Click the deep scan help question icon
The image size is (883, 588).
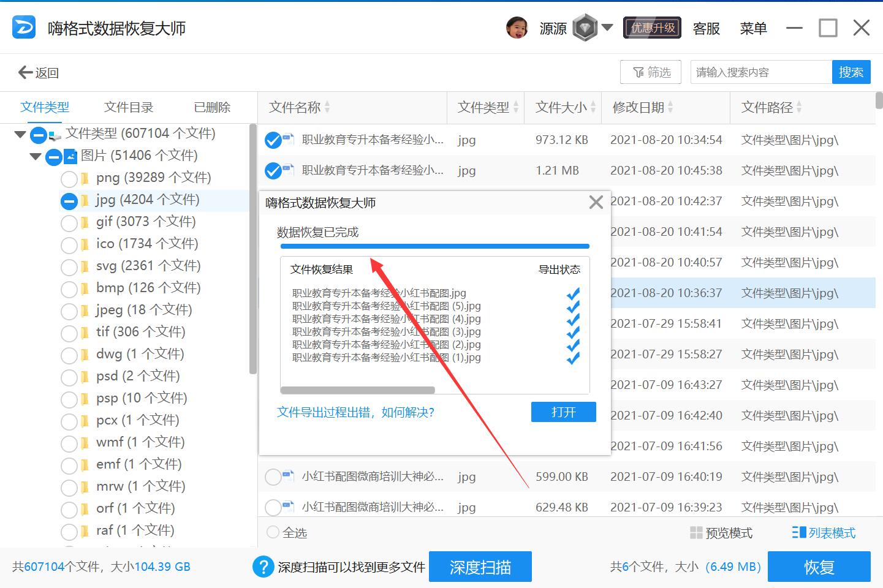click(x=263, y=567)
